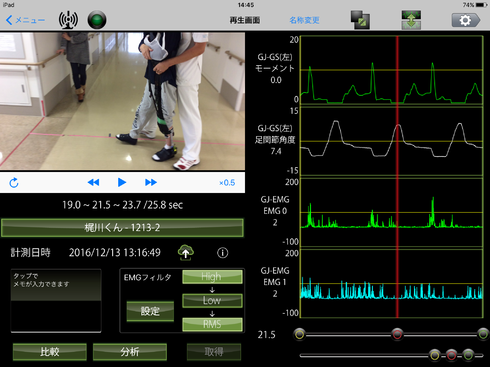Viewport: 490px width, 367px height.
Task: Rewind the video playback
Action: click(x=93, y=182)
